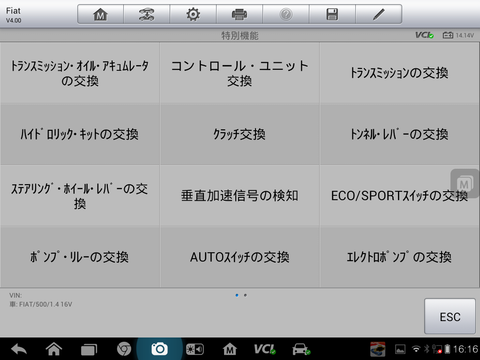Tap the camera screenshot icon
480x360 pixels.
(x=159, y=349)
